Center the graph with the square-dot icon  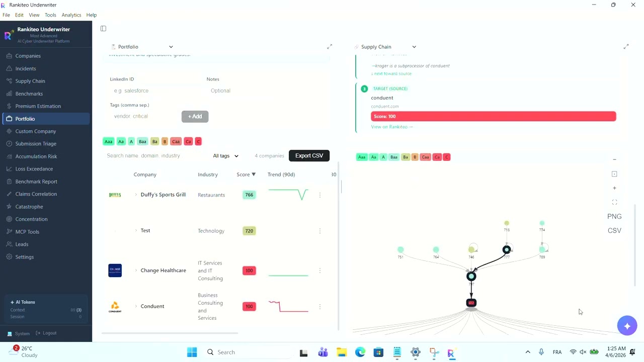(x=614, y=174)
